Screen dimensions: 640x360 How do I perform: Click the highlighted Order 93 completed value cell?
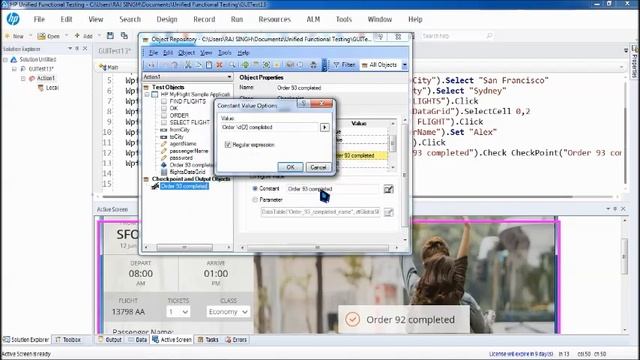(360, 156)
